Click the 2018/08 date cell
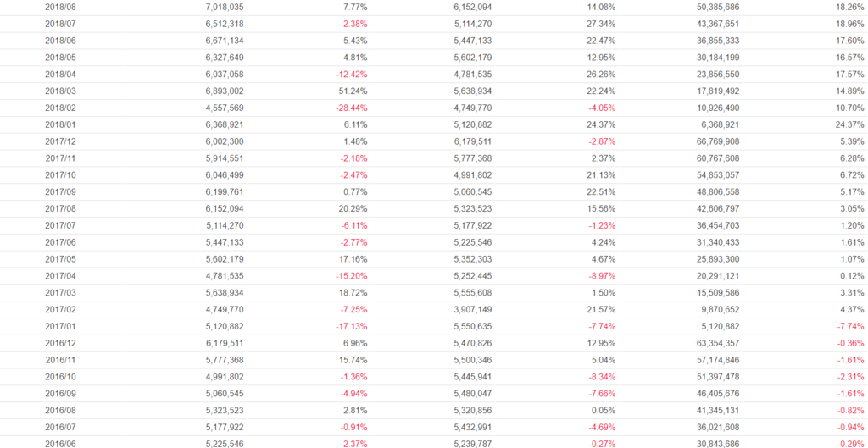The height and width of the screenshot is (448, 868). pyautogui.click(x=60, y=7)
